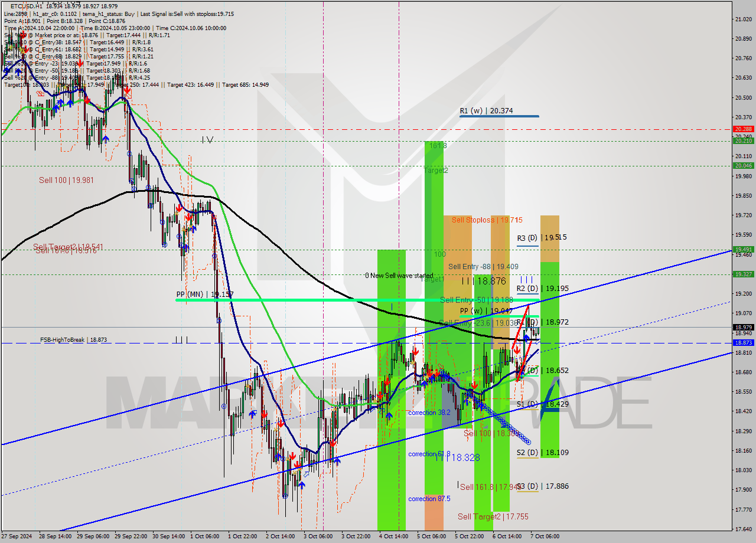The height and width of the screenshot is (543, 756).
Task: Click the FSB-HighToBreak | 18.873 label
Action: point(73,340)
